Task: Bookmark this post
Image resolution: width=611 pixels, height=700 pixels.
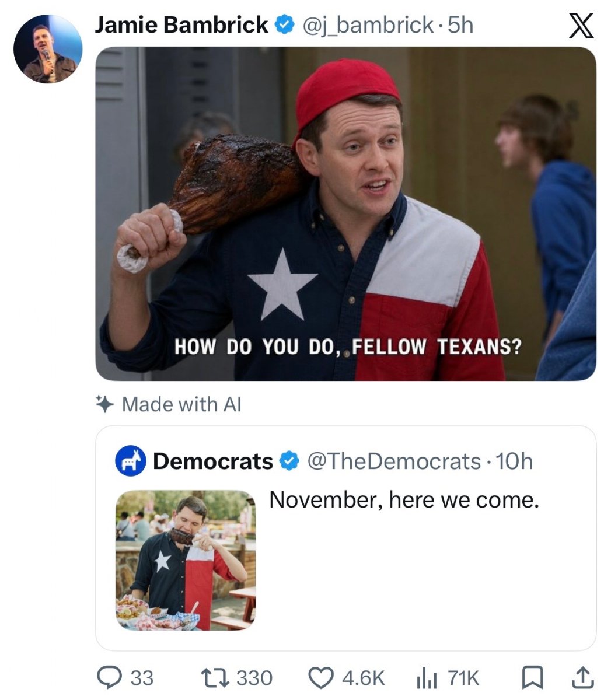Action: 530,677
